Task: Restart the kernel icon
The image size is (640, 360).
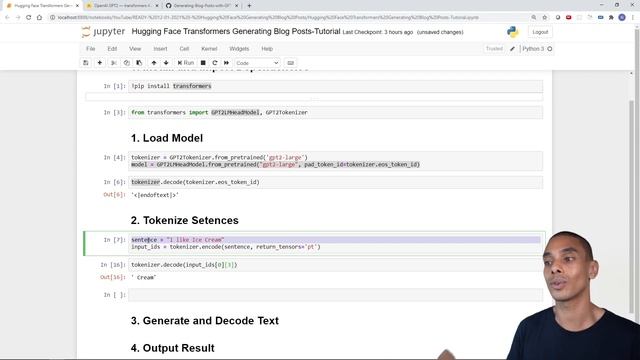Action: point(215,63)
